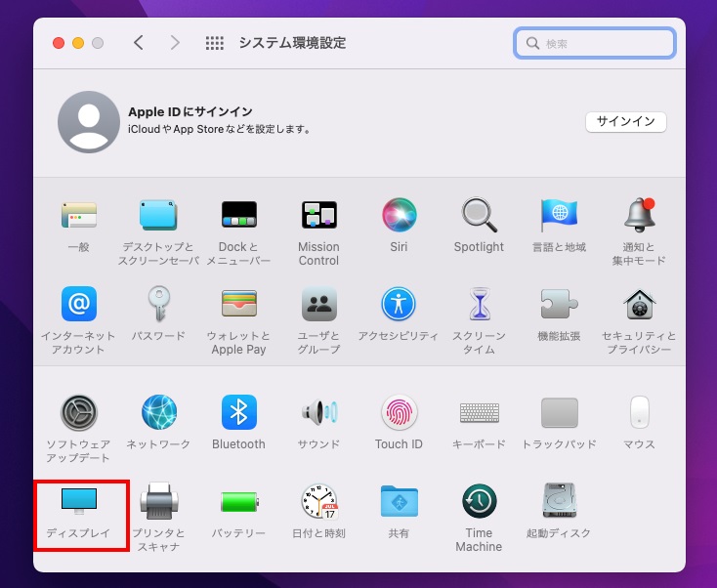Open the Bluetooth preference pane
Screen dimensions: 717x588
[238, 412]
